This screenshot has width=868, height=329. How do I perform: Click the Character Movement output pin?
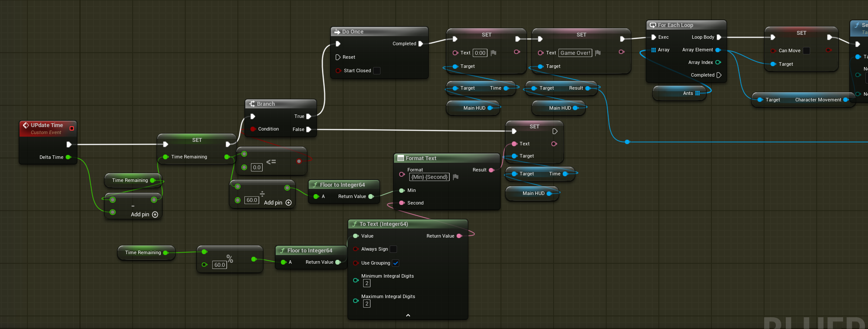pyautogui.click(x=846, y=100)
